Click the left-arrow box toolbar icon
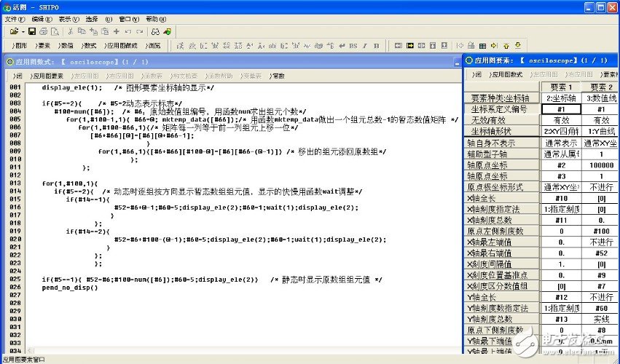The width and height of the screenshot is (620, 364). tap(399, 46)
